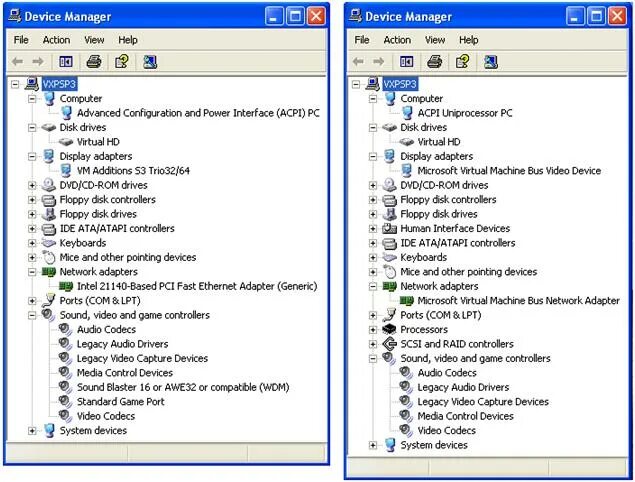The width and height of the screenshot is (635, 482).
Task: Click Scan for hardware changes icon, right window
Action: click(490, 62)
